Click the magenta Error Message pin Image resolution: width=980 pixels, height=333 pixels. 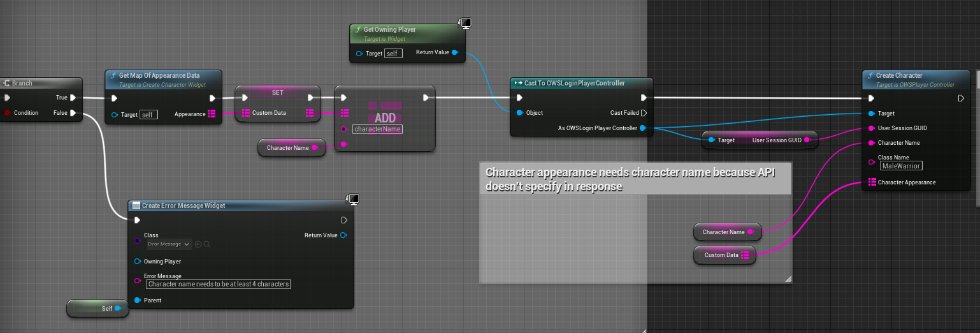(137, 280)
